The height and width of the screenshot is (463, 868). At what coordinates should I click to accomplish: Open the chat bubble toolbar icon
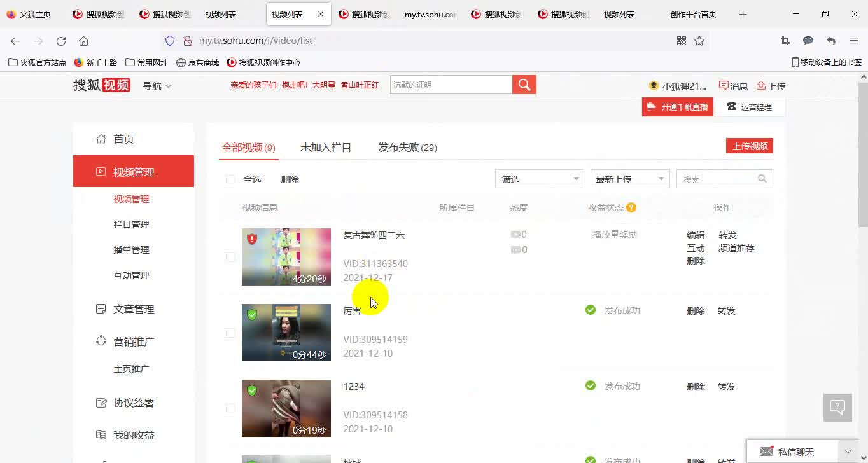click(808, 41)
